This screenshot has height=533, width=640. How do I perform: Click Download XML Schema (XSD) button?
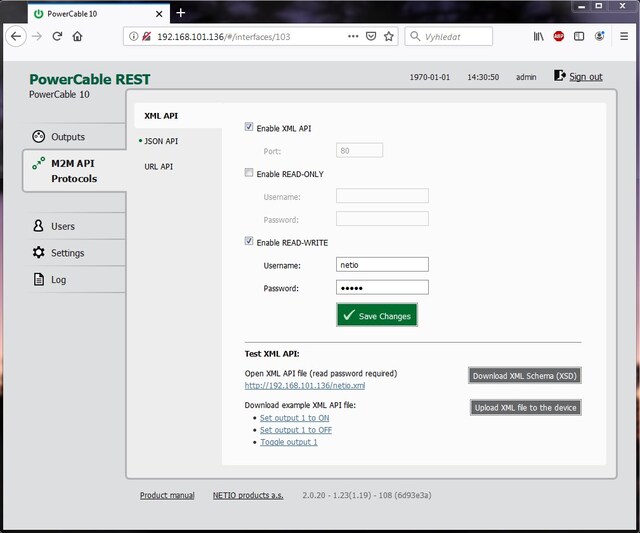pyautogui.click(x=525, y=376)
